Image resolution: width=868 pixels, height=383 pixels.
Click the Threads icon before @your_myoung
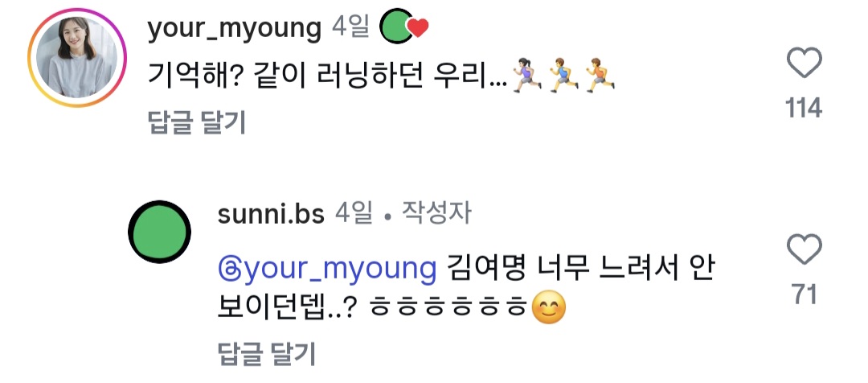click(230, 270)
